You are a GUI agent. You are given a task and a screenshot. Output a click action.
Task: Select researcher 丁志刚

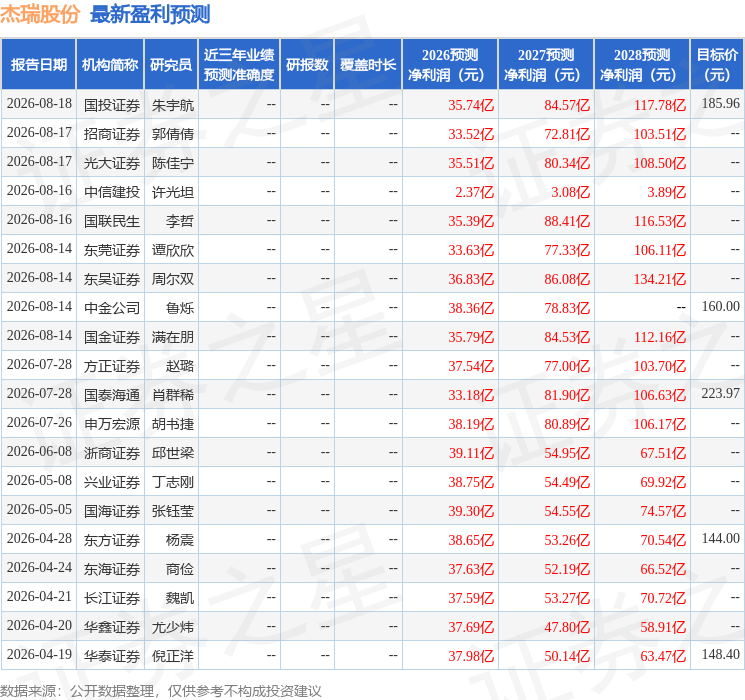point(172,481)
